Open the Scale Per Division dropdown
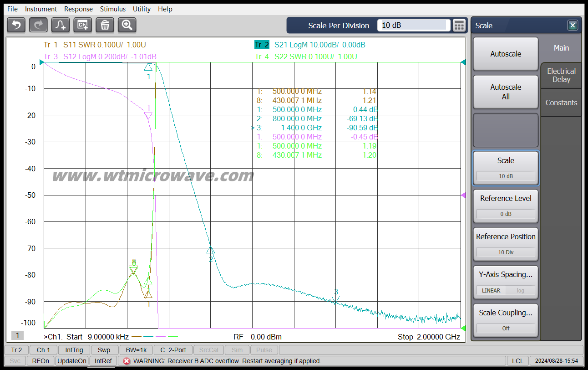 [413, 25]
